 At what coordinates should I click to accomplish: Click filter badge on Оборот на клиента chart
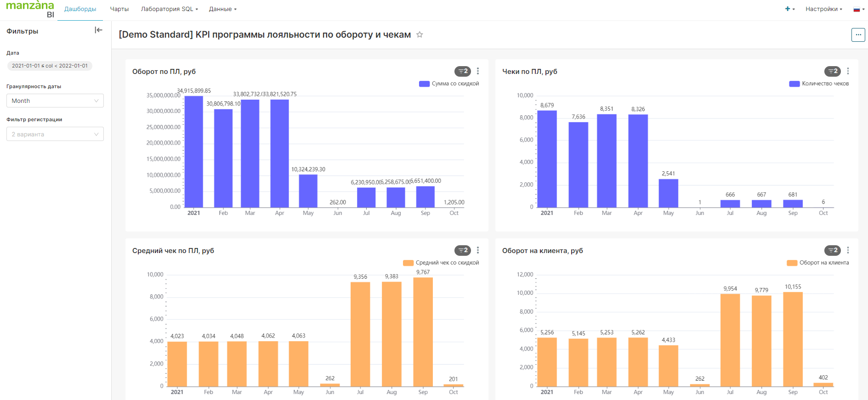[833, 250]
